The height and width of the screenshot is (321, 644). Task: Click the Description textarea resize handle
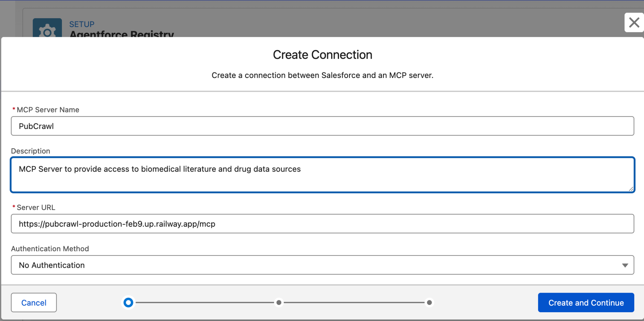(x=631, y=189)
